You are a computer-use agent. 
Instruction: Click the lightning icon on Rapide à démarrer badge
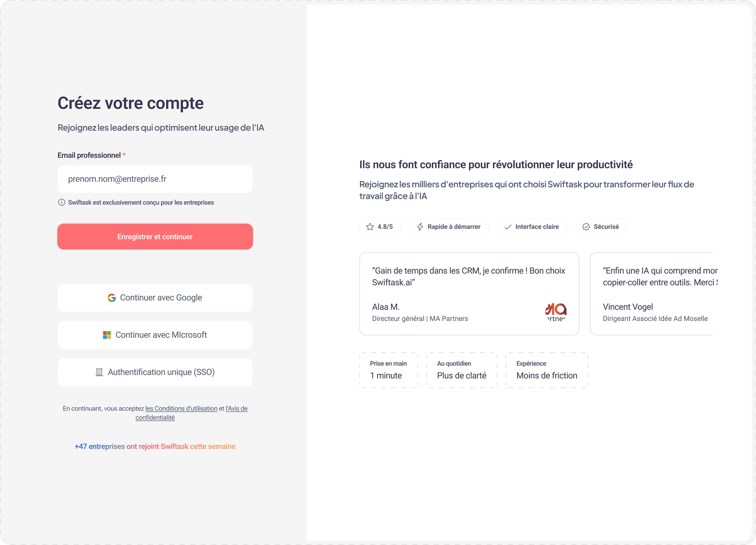coord(420,226)
